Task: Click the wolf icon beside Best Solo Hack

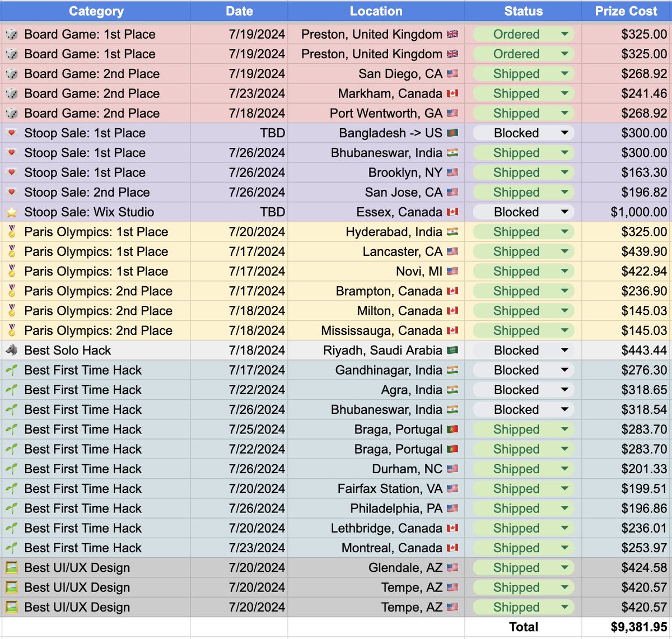Action: tap(11, 351)
